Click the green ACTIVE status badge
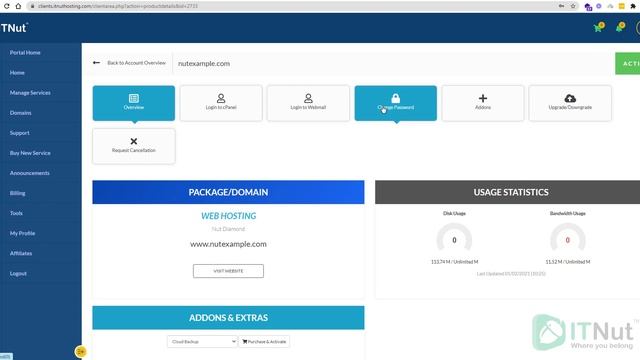This screenshot has width=640, height=360. tap(628, 64)
